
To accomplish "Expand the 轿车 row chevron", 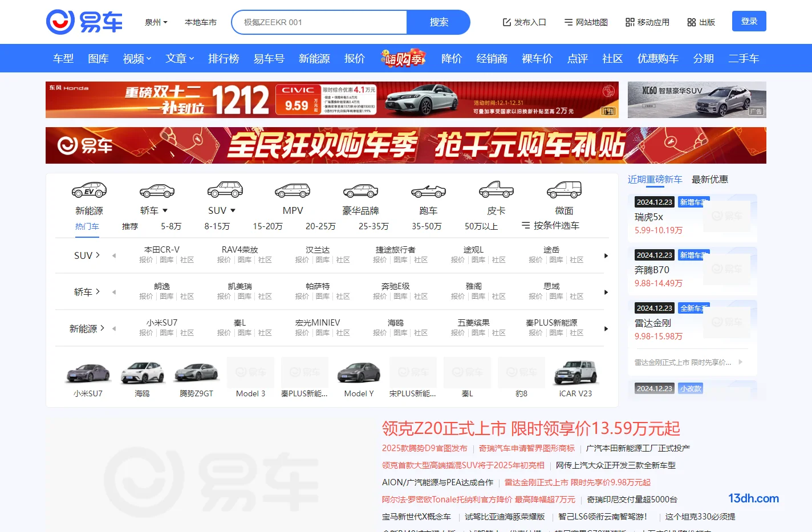I will pos(98,291).
